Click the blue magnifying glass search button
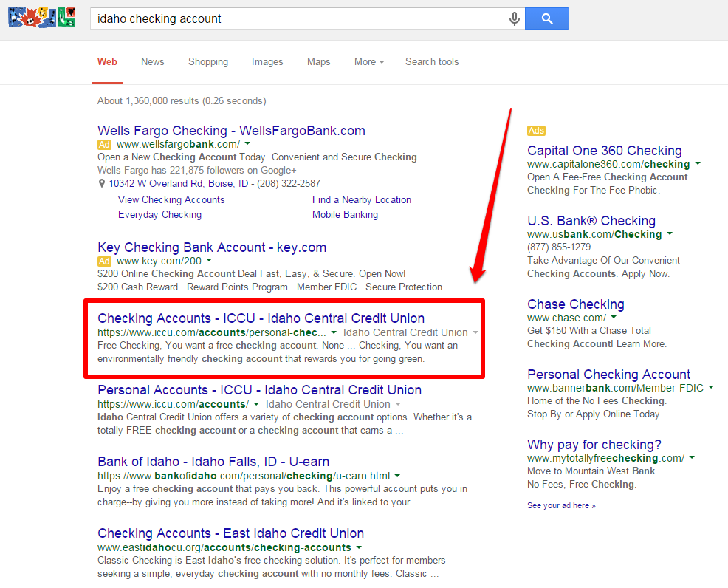This screenshot has height=588, width=728. [546, 18]
